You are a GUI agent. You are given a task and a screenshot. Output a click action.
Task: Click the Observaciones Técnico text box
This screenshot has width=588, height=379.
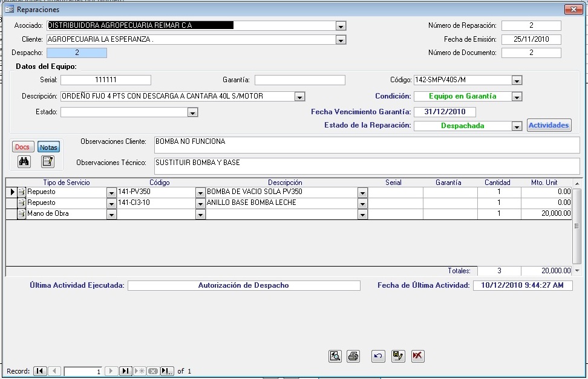click(367, 166)
